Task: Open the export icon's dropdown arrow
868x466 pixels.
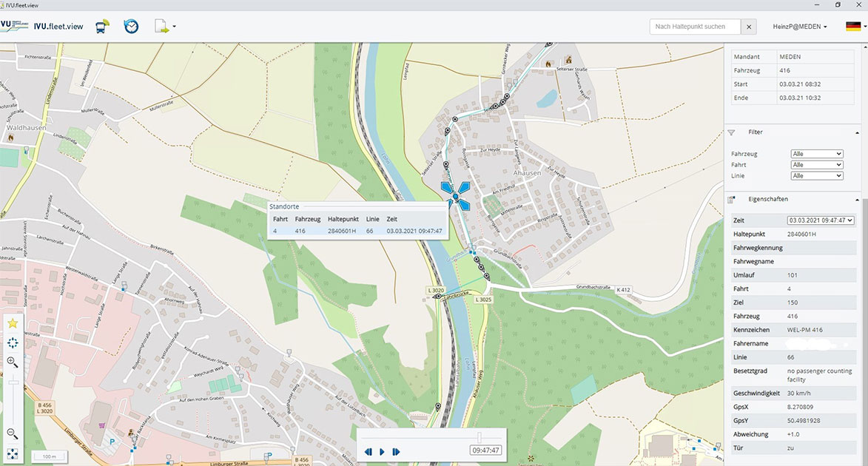Action: coord(175,27)
